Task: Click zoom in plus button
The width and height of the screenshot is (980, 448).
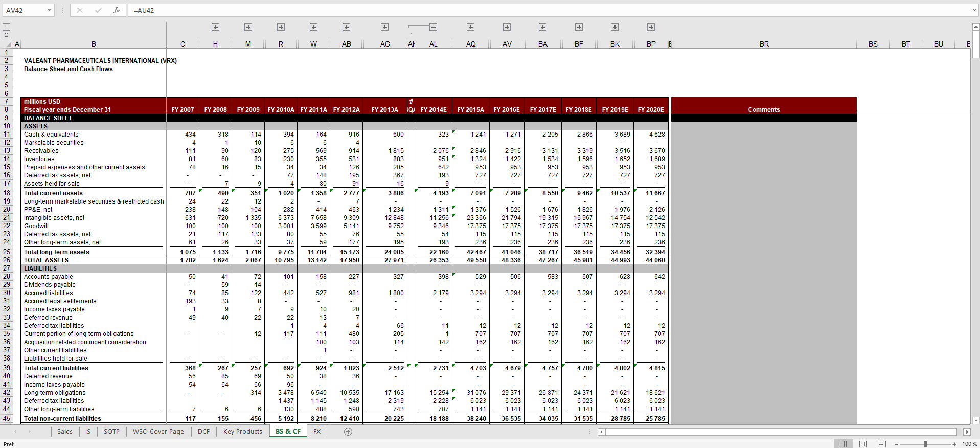Action: point(954,444)
